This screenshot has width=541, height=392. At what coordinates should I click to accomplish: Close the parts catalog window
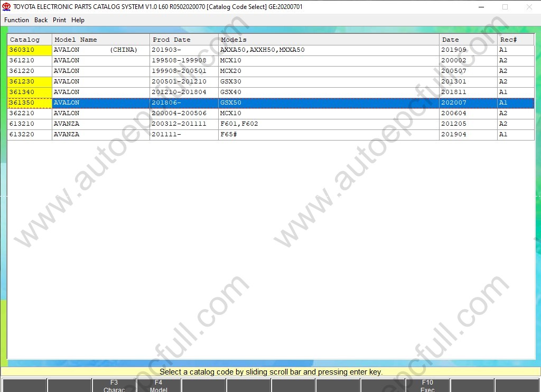(529, 7)
